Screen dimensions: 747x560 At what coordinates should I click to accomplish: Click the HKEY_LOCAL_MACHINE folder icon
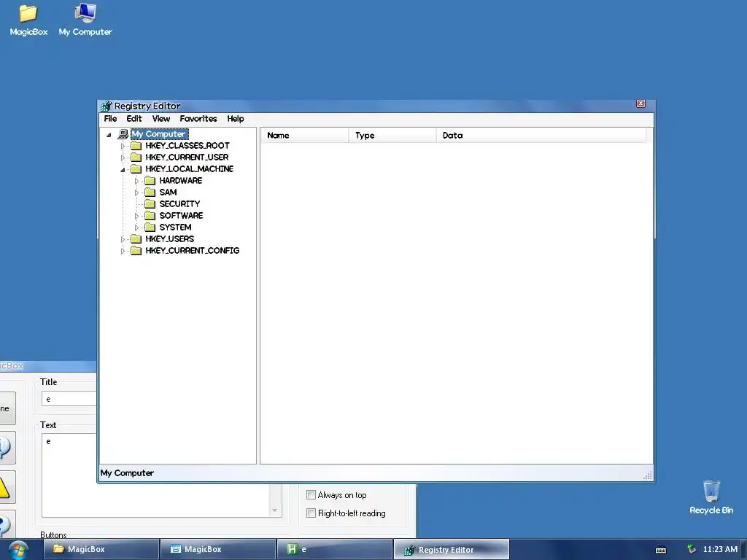tap(136, 169)
